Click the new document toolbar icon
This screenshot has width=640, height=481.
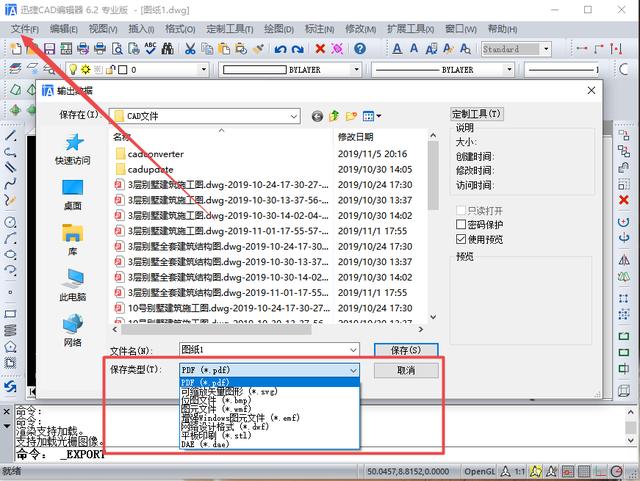pos(16,49)
